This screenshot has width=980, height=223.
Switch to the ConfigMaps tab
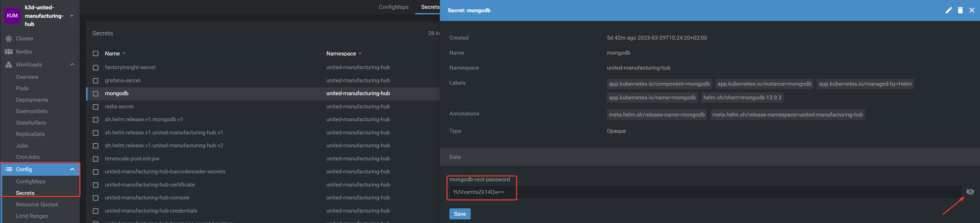pyautogui.click(x=393, y=7)
